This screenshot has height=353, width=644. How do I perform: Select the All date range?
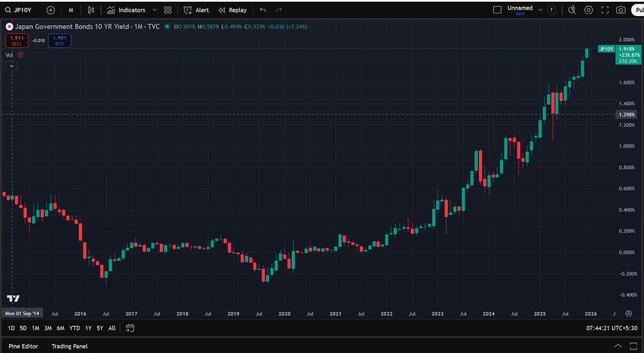[x=112, y=328]
